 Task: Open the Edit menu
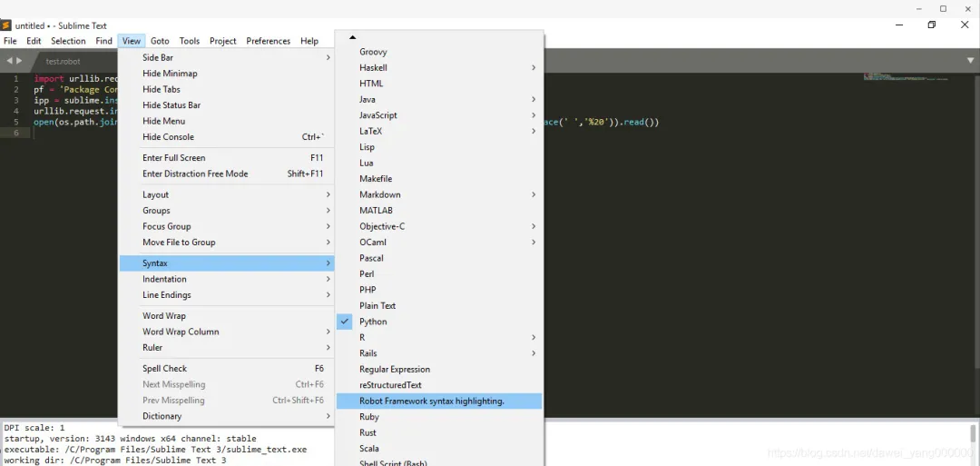click(x=34, y=41)
